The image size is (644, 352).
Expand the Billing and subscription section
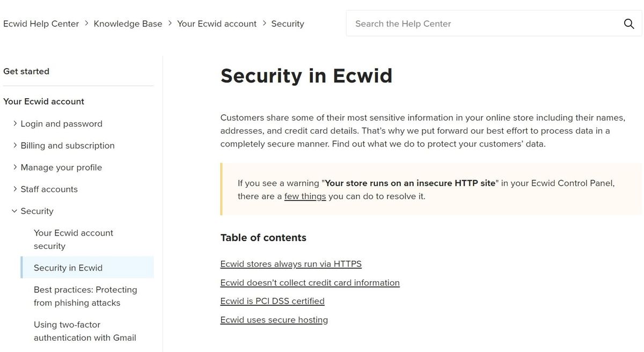coord(67,145)
